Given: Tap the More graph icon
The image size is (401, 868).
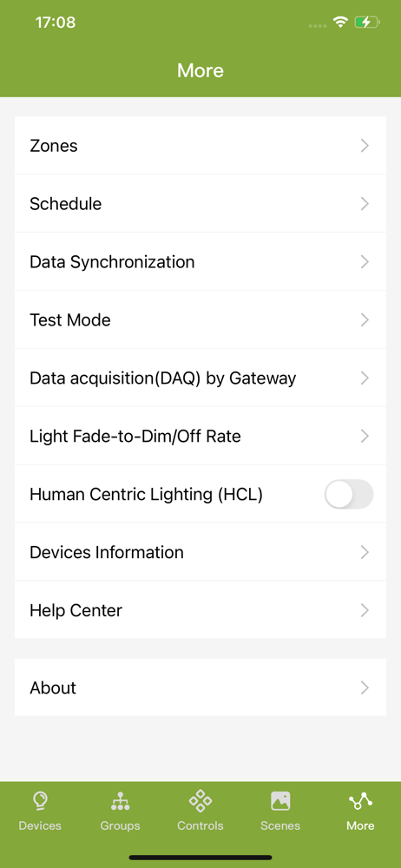Looking at the screenshot, I should coord(360,800).
